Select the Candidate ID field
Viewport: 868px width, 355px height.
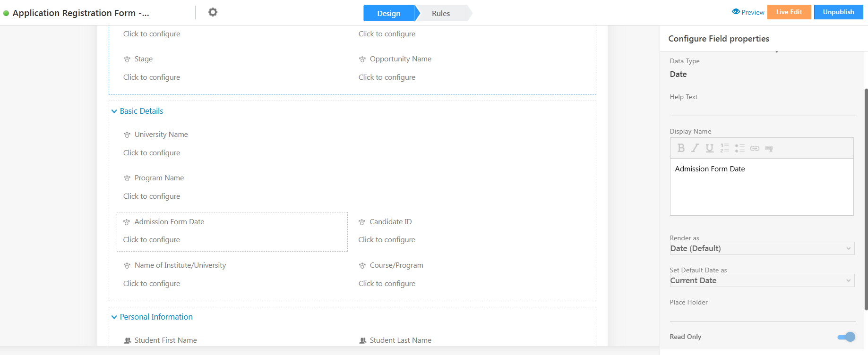pos(390,222)
